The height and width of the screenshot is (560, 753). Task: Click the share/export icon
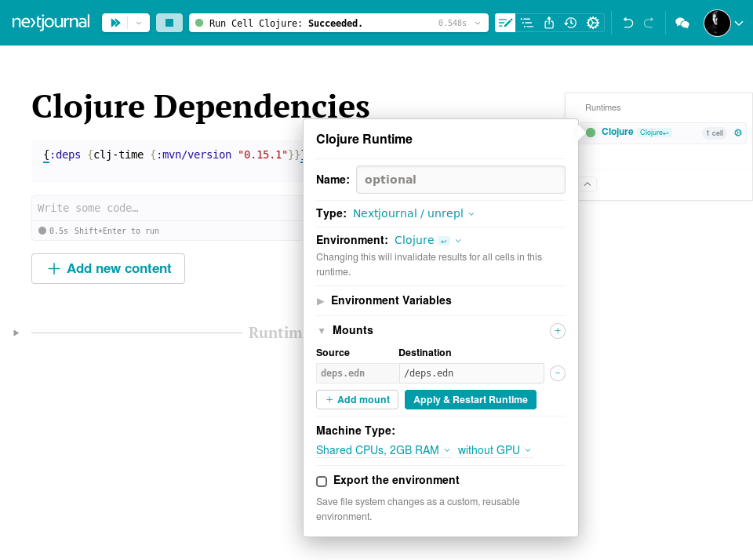tap(549, 23)
